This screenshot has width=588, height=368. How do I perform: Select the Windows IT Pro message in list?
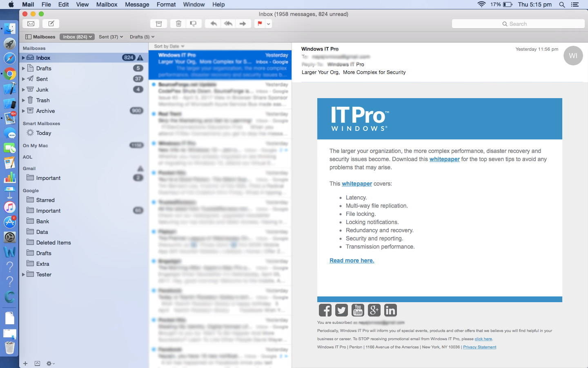220,65
